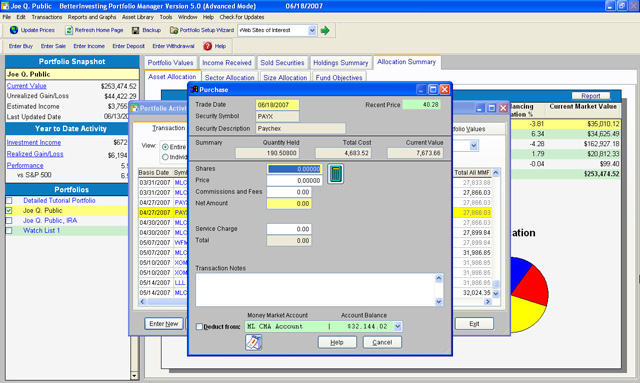Open the File menu
The image size is (640, 383).
click(7, 17)
